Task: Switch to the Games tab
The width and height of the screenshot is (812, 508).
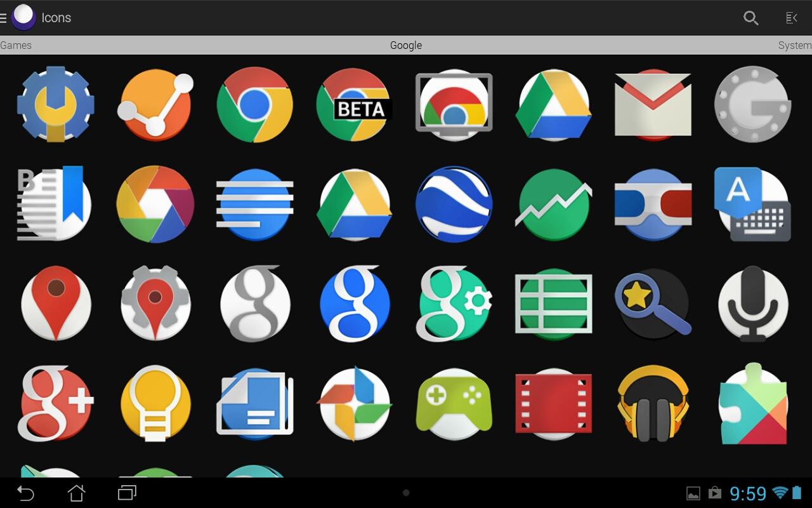Action: pos(16,45)
